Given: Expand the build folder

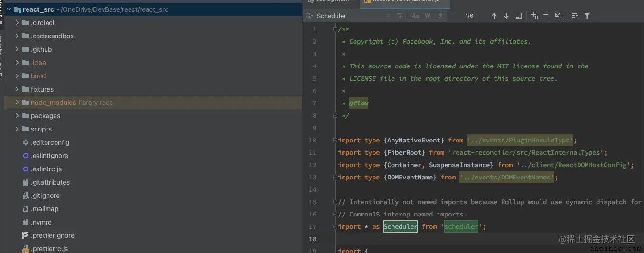Looking at the screenshot, I should [18, 76].
